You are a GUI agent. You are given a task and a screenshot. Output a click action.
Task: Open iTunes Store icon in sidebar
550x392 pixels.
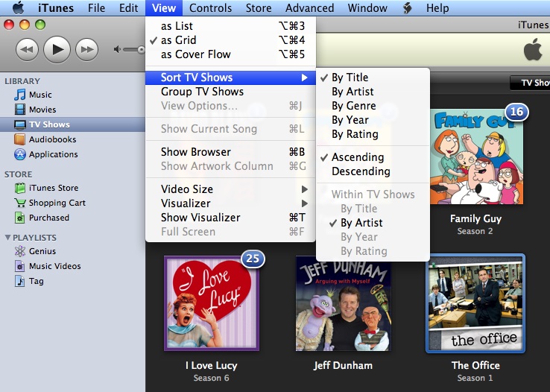pos(20,188)
